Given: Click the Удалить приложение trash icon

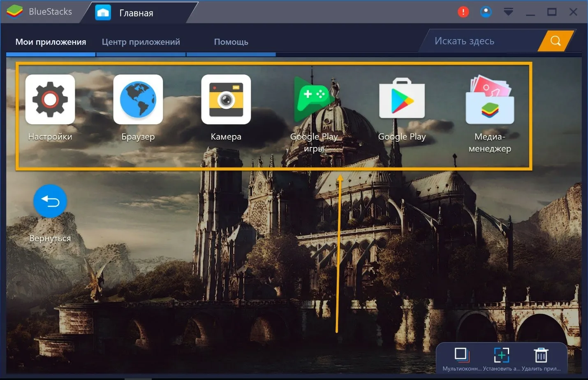Looking at the screenshot, I should (x=541, y=355).
